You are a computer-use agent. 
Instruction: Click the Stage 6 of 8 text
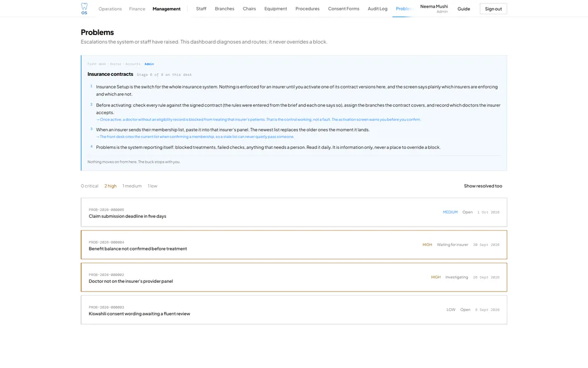pyautogui.click(x=164, y=75)
